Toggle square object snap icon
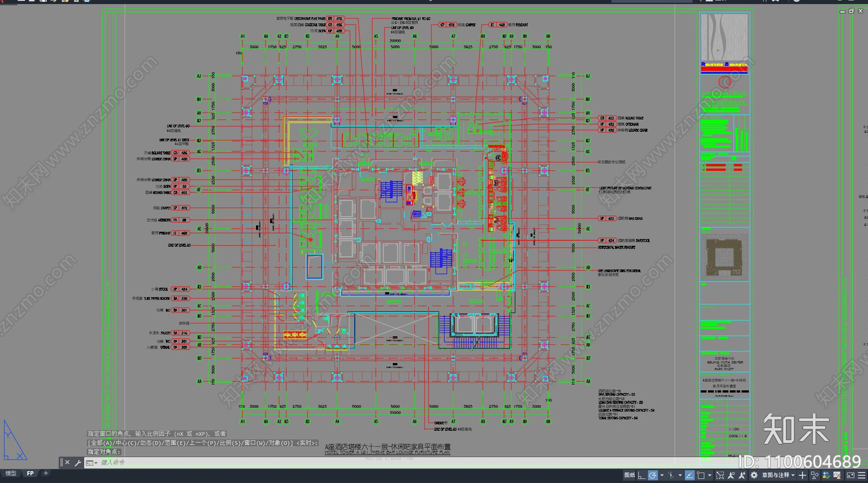The width and height of the screenshot is (868, 483). [x=701, y=475]
